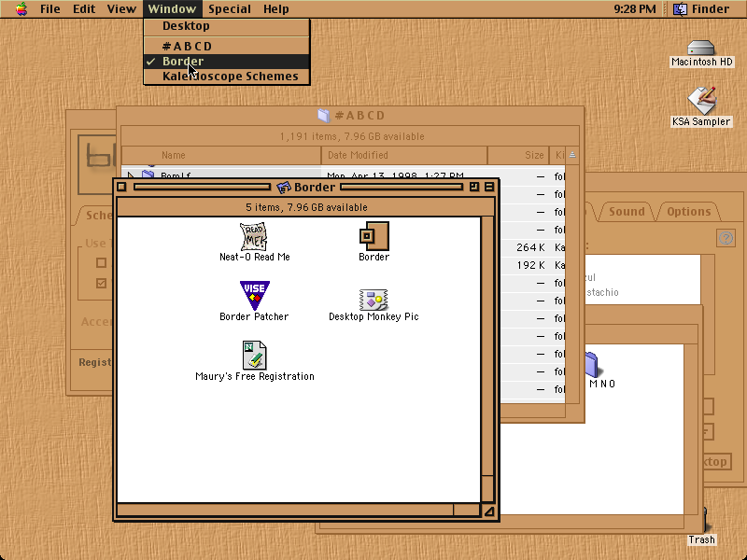The width and height of the screenshot is (747, 560).
Task: Click the Border window's vertical scrollbar
Action: (487, 359)
